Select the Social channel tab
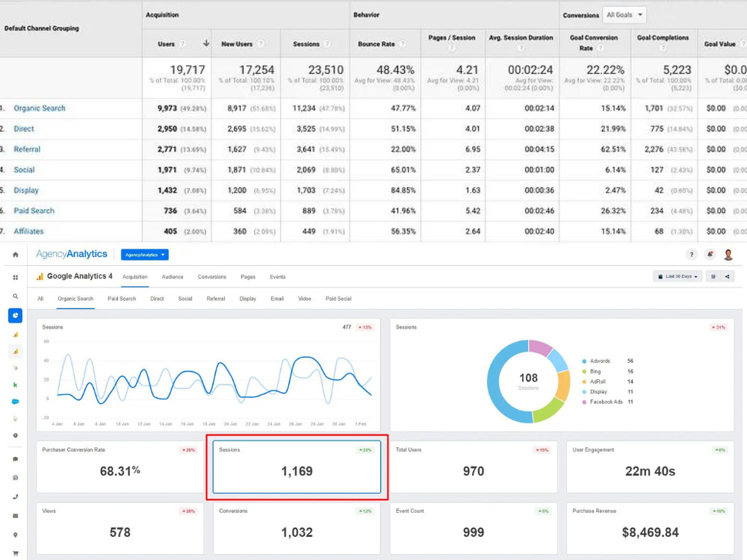 (x=185, y=299)
